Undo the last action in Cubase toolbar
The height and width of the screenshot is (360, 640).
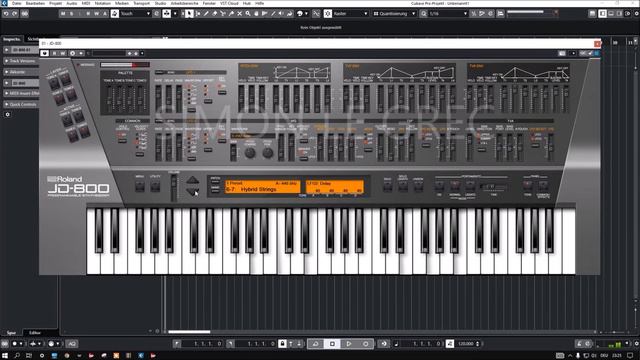[6, 13]
